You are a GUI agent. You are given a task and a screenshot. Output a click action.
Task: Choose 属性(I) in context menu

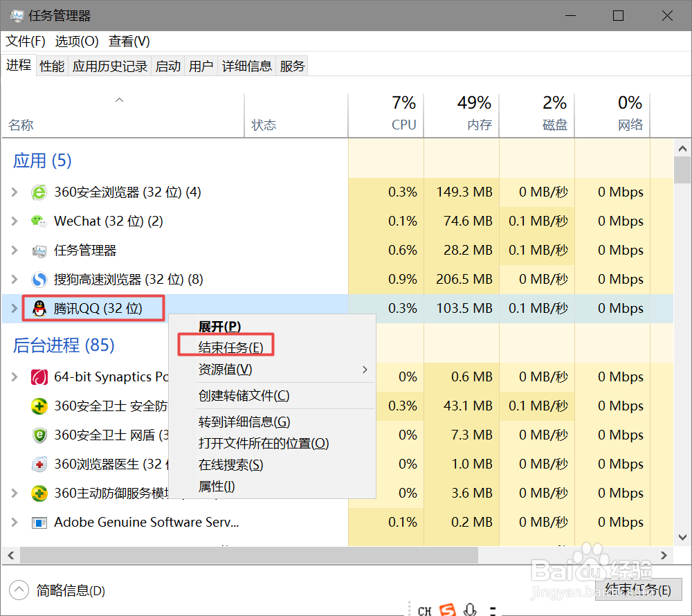tap(272, 487)
